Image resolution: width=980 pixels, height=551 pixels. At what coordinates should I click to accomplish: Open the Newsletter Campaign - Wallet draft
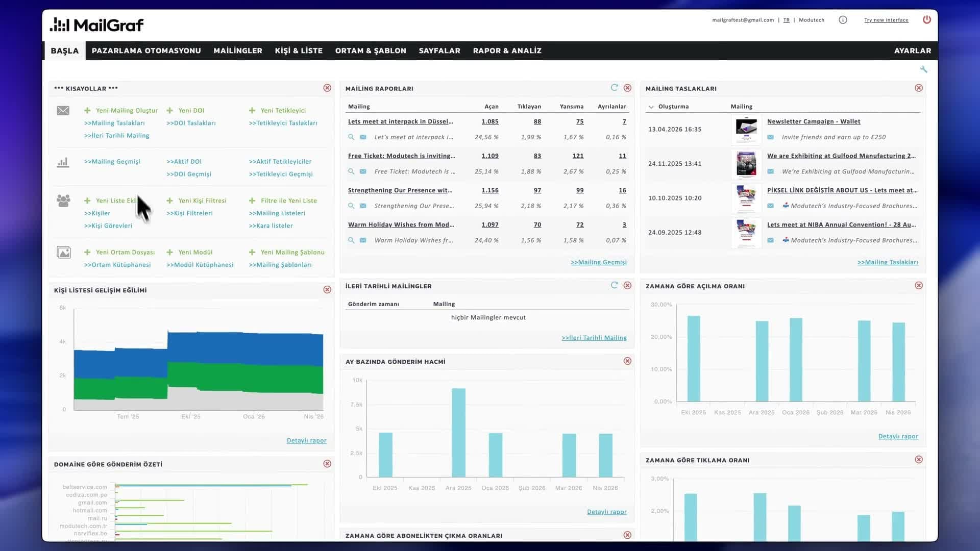814,121
